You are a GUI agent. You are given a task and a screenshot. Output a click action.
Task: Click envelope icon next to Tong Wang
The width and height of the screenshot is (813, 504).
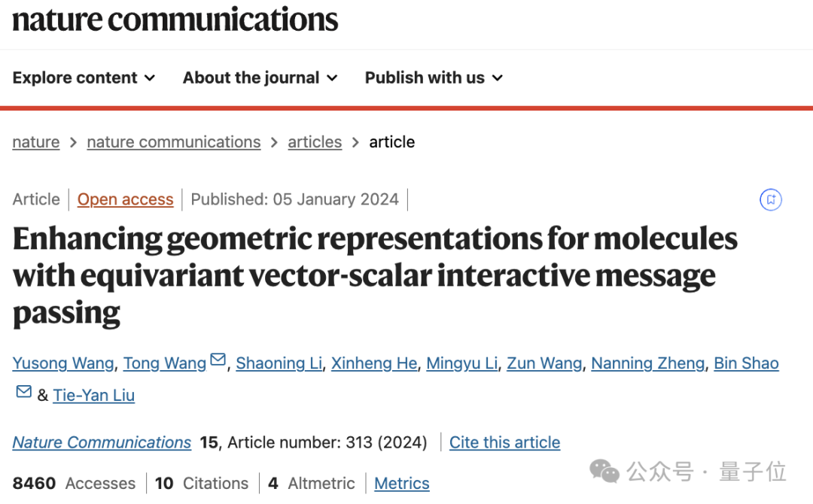(x=218, y=360)
